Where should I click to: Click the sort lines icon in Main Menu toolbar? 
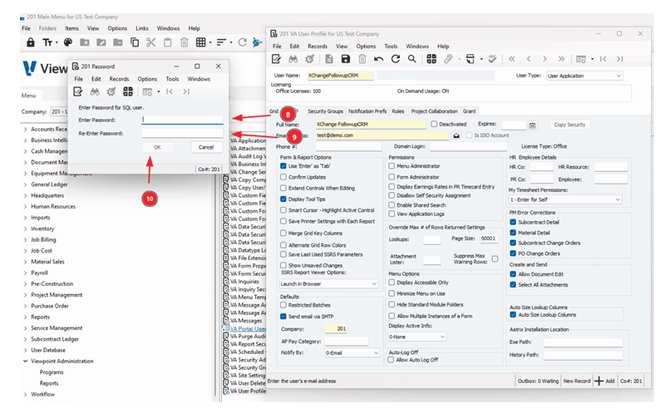pyautogui.click(x=221, y=42)
